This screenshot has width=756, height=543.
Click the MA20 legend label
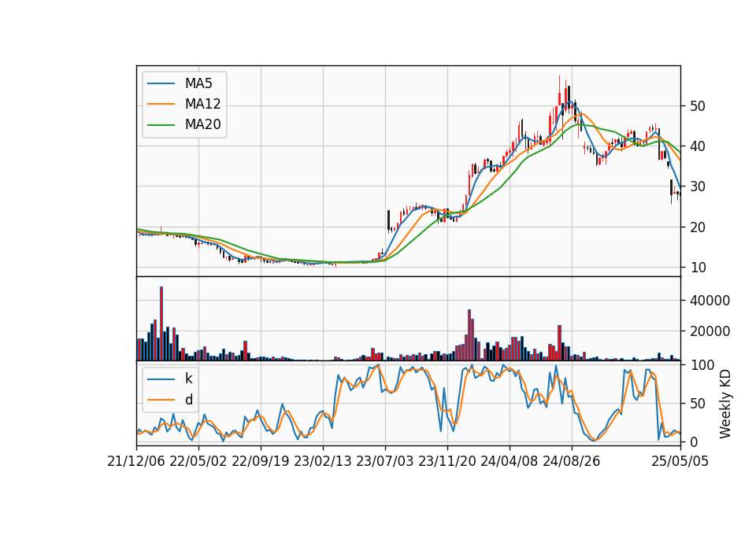coord(202,124)
